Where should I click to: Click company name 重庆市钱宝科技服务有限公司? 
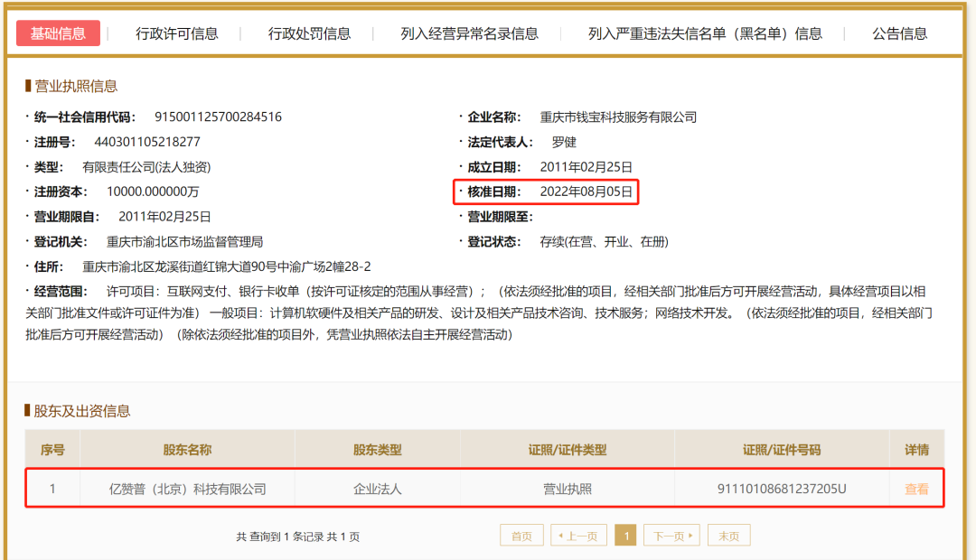[617, 116]
